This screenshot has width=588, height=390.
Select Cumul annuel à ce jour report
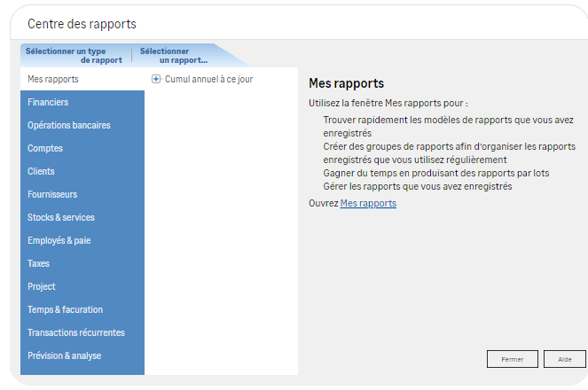[x=209, y=79]
